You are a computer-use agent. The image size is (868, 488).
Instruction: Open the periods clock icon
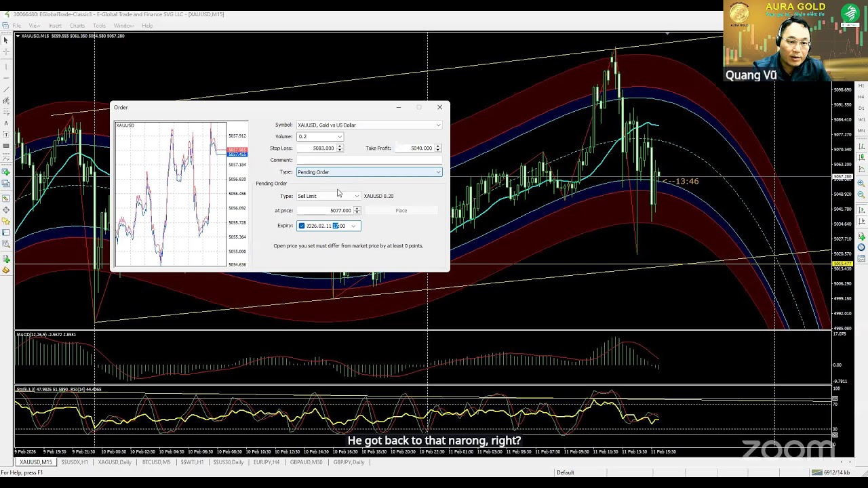862,248
